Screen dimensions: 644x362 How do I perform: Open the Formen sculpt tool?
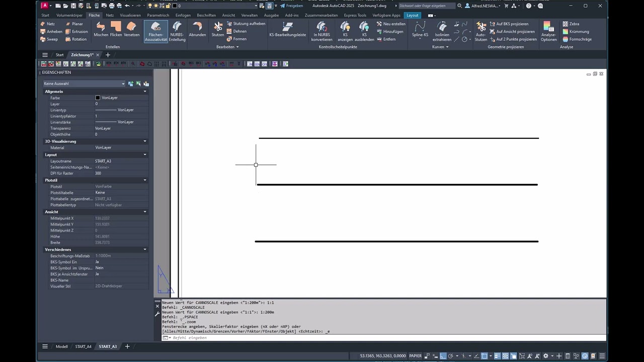coord(236,39)
